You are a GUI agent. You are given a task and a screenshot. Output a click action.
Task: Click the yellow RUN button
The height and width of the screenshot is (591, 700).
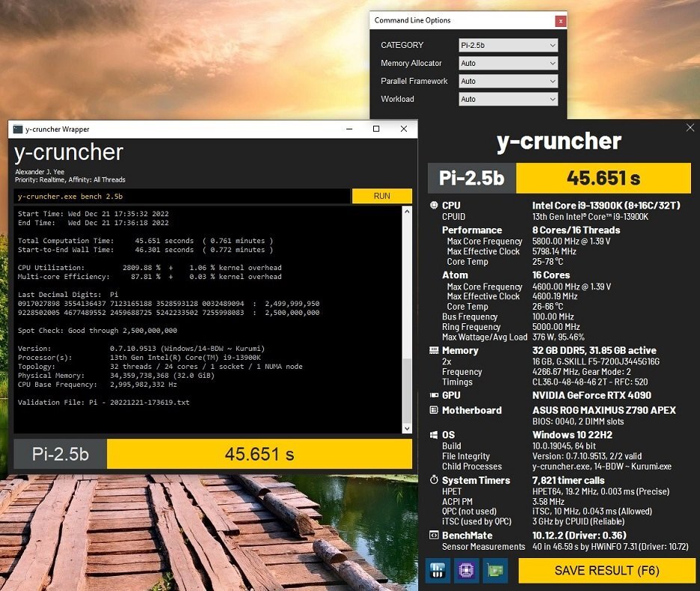[x=381, y=196]
